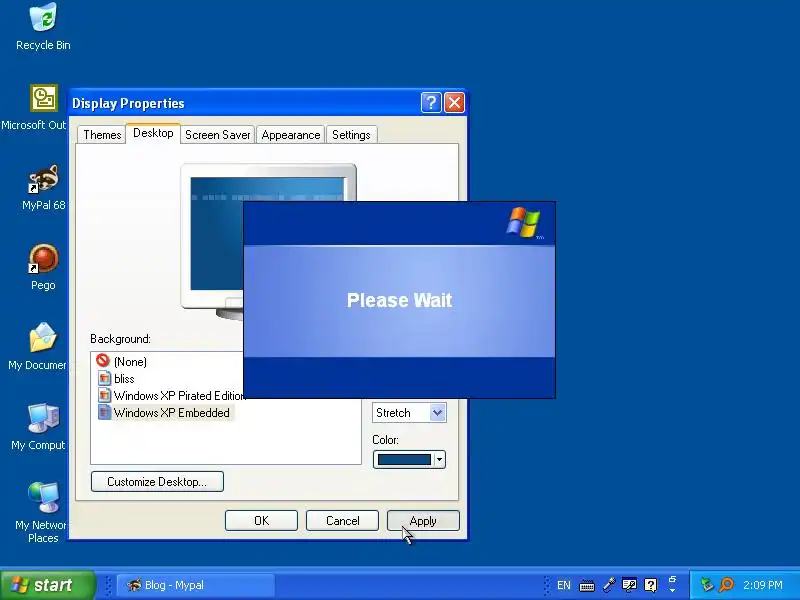This screenshot has width=800, height=600.
Task: Click the 2:09 PM system clock
Action: [763, 585]
